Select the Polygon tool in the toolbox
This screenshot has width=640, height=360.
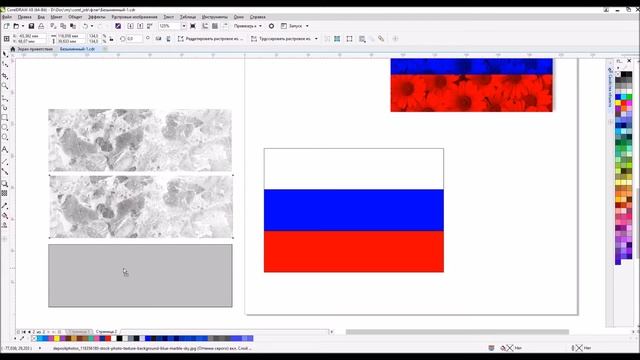pos(5,138)
